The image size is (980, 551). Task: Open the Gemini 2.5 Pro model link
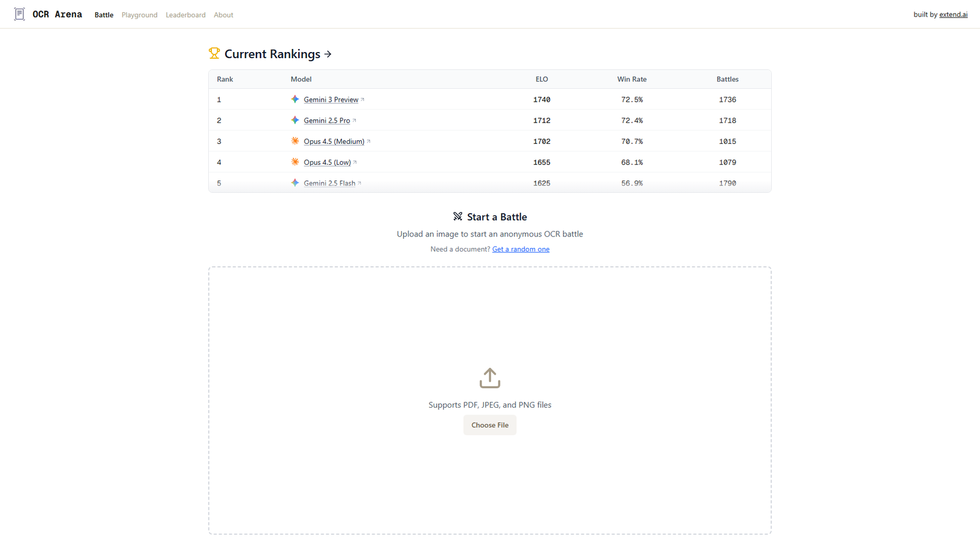(326, 121)
